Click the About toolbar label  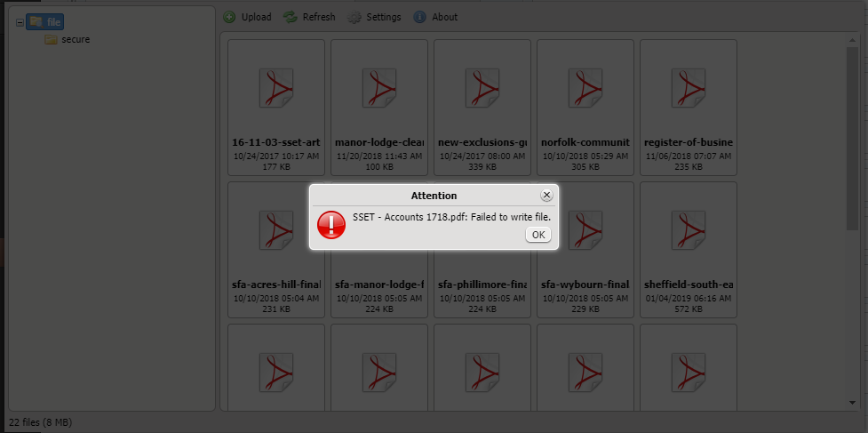(x=444, y=17)
